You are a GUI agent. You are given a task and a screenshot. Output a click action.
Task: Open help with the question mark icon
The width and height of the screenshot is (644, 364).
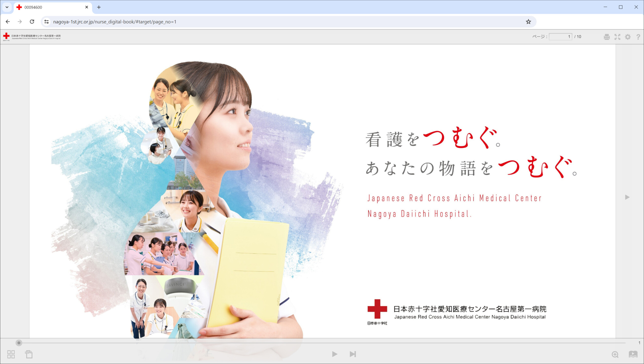(x=638, y=37)
